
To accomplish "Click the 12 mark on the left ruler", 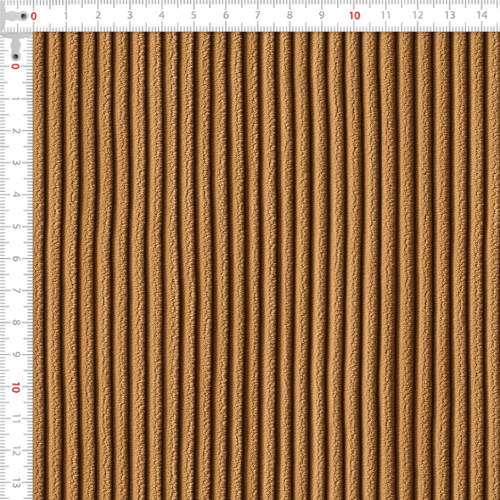I will 16,452.
